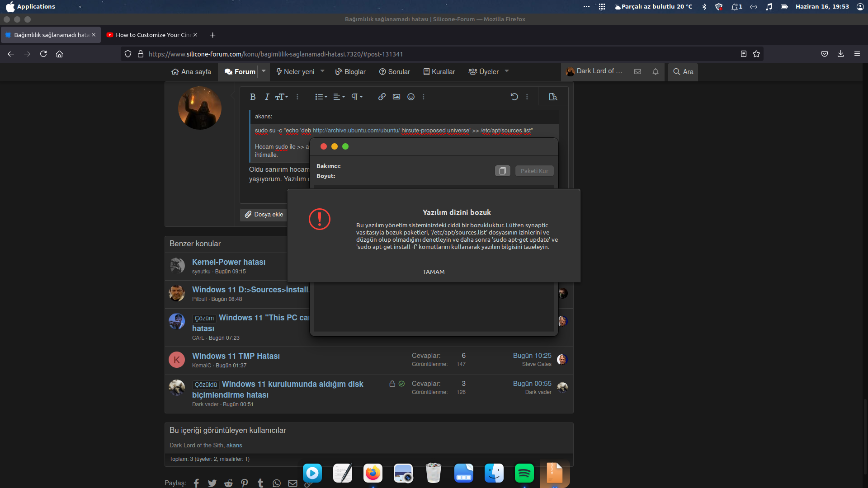The image size is (868, 488).
Task: Open the Neler yeni menu
Action: coord(295,72)
